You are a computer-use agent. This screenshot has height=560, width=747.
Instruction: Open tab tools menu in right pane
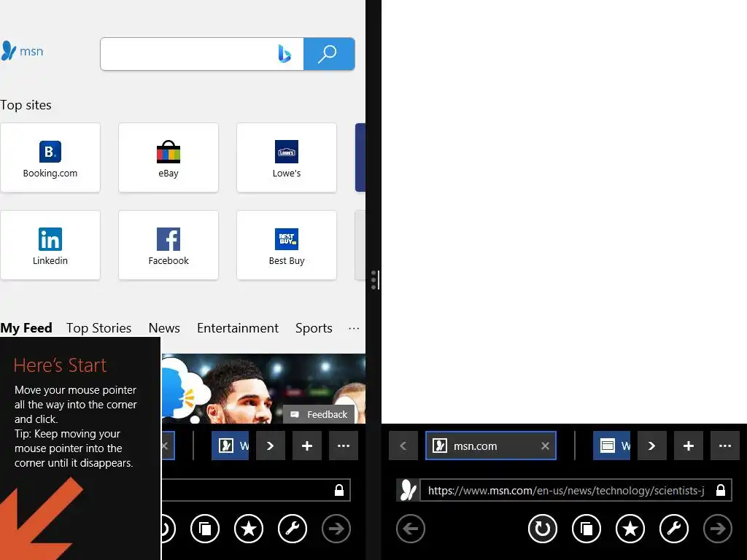(725, 446)
